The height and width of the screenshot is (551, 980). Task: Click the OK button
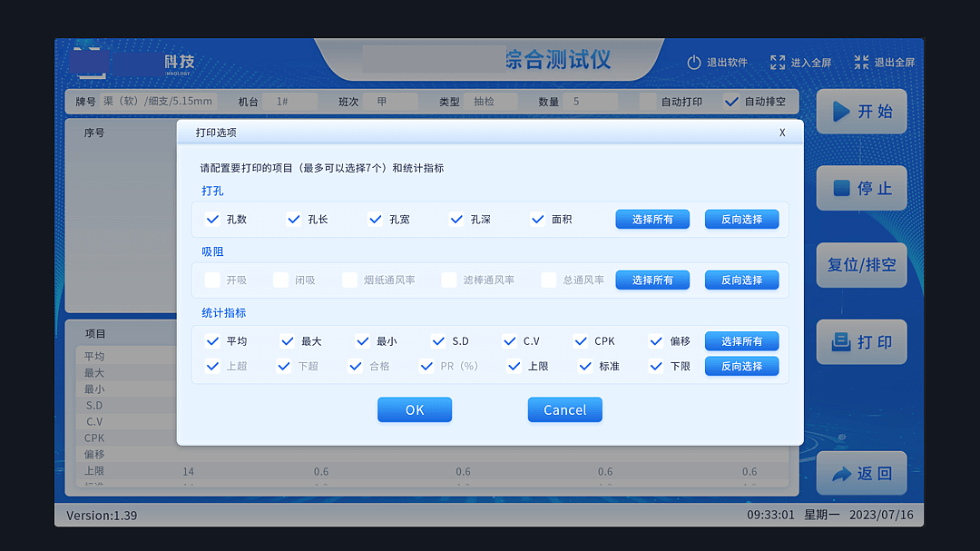tap(414, 409)
